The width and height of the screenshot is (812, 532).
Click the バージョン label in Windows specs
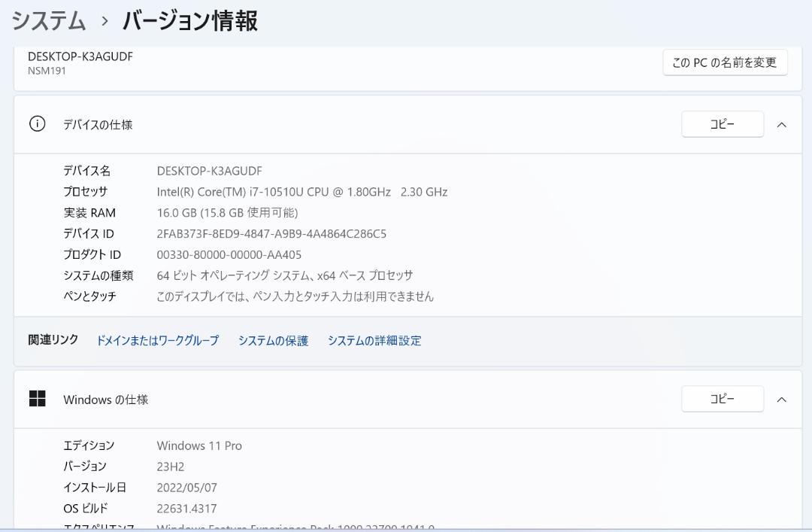click(x=85, y=466)
